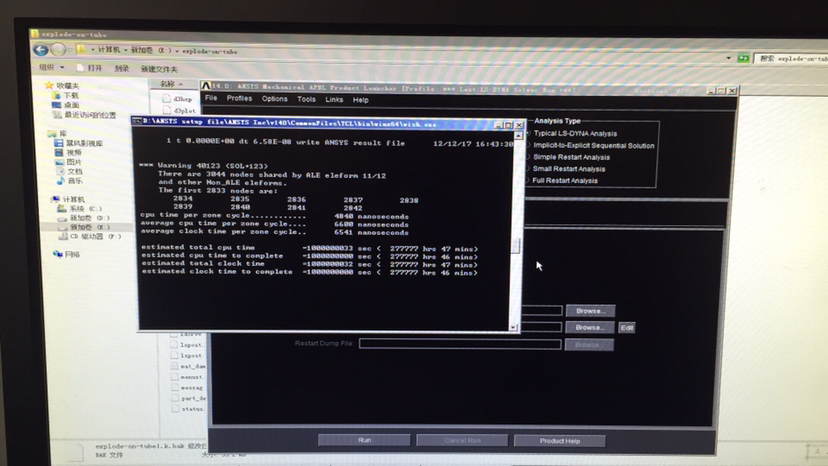
Task: Open the Options menu in ANSYS Launcher
Action: pos(275,99)
